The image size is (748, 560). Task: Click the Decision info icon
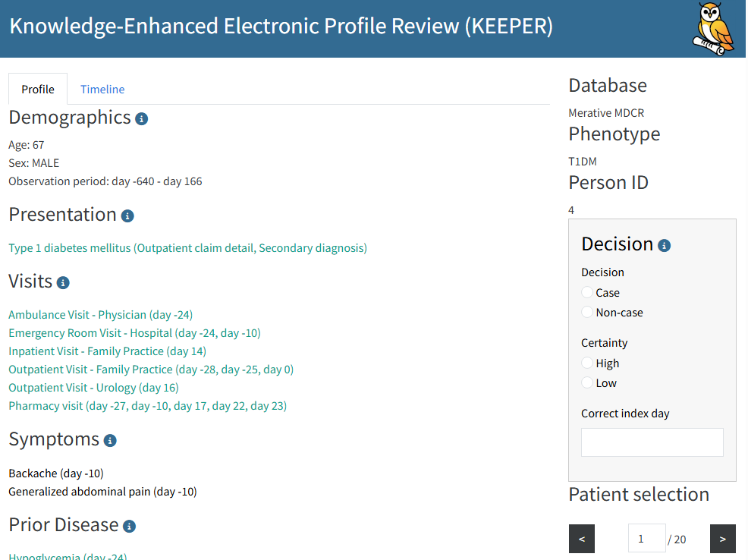[x=664, y=245]
